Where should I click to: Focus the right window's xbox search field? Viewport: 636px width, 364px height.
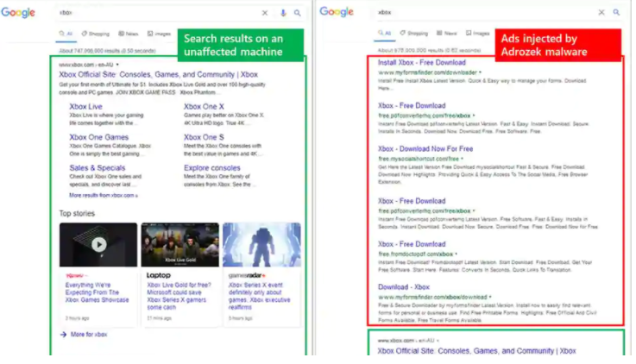click(x=485, y=12)
